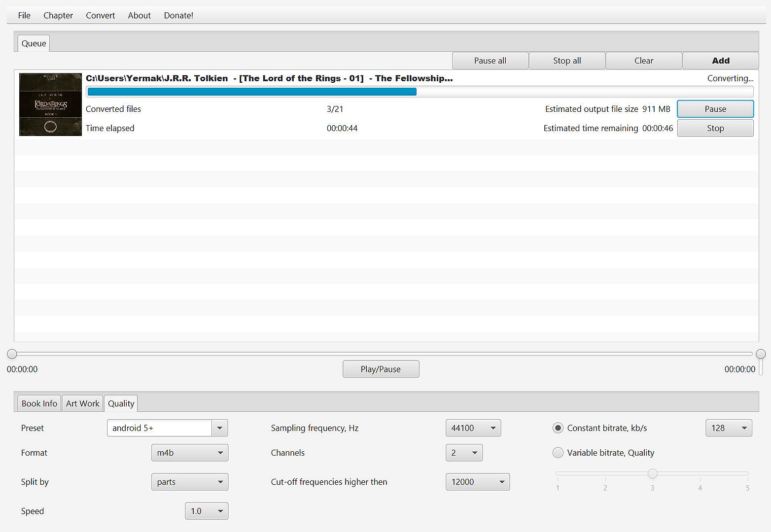Click the Converted files label

point(113,109)
